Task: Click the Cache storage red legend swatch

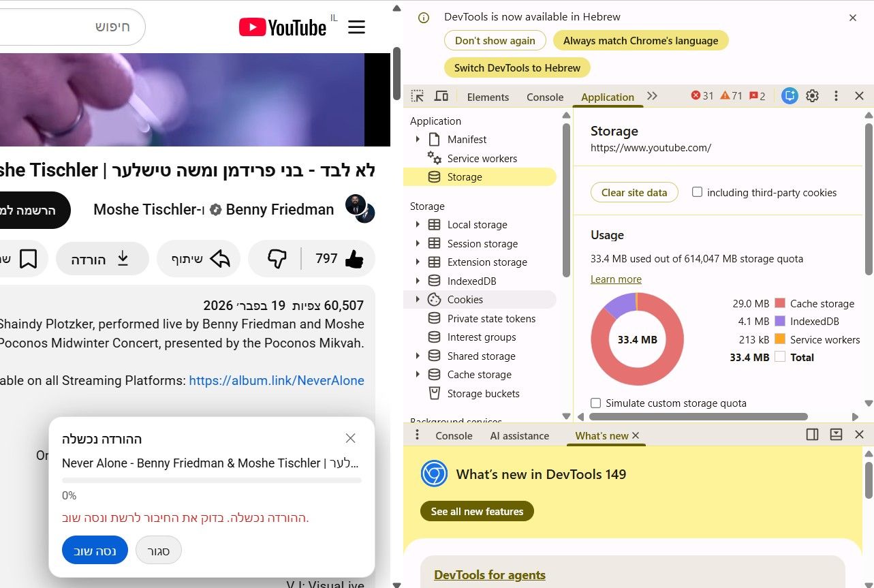Action: pyautogui.click(x=780, y=304)
